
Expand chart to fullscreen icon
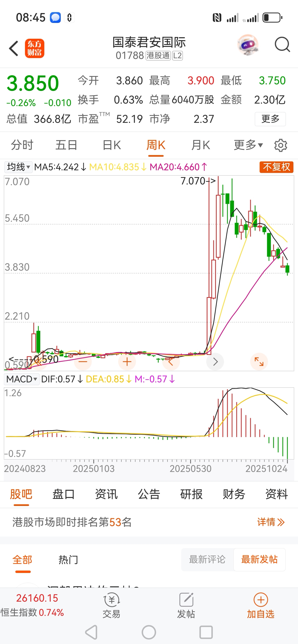pyautogui.click(x=259, y=362)
